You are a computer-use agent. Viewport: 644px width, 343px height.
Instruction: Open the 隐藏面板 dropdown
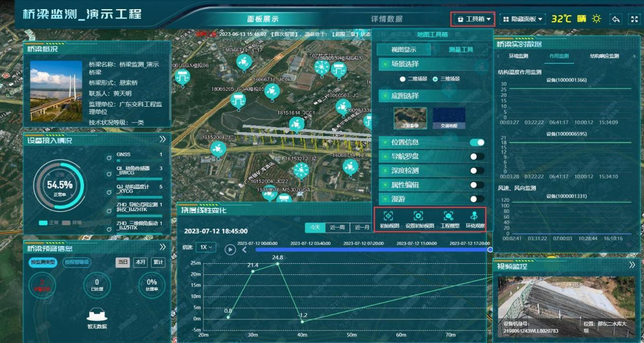coord(522,19)
